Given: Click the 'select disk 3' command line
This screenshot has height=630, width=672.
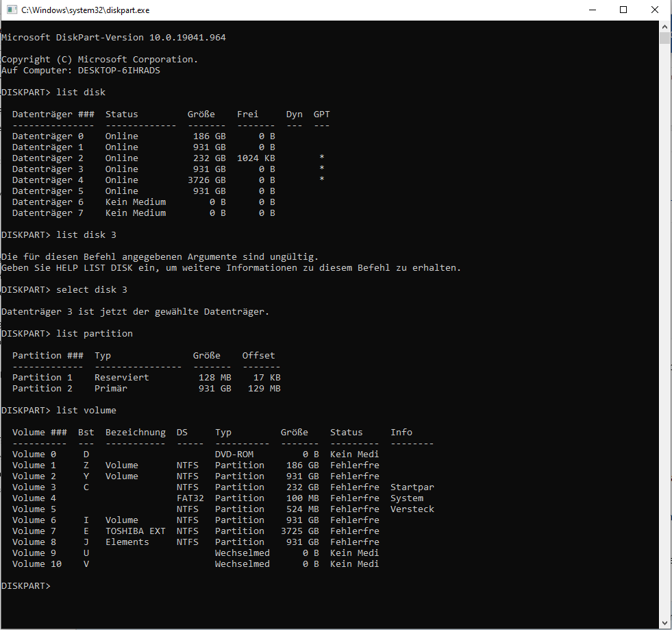Looking at the screenshot, I should tap(64, 289).
